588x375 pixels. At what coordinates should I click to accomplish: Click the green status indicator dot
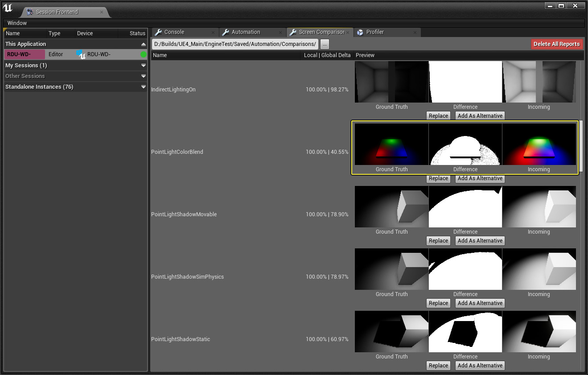143,54
